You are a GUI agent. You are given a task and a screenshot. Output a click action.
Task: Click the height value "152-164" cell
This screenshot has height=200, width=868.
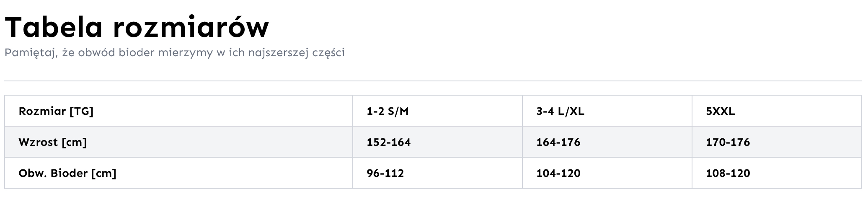pyautogui.click(x=389, y=142)
